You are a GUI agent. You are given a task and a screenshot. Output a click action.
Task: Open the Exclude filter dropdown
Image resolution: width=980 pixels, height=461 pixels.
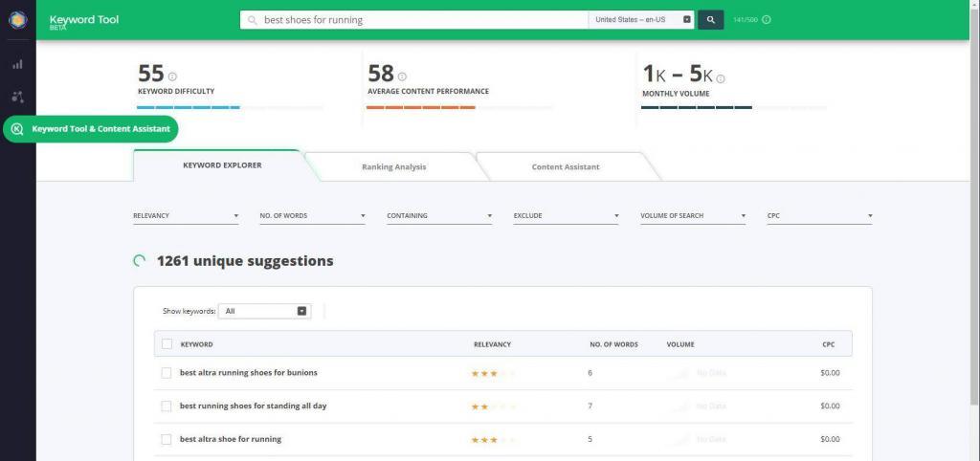tap(567, 216)
